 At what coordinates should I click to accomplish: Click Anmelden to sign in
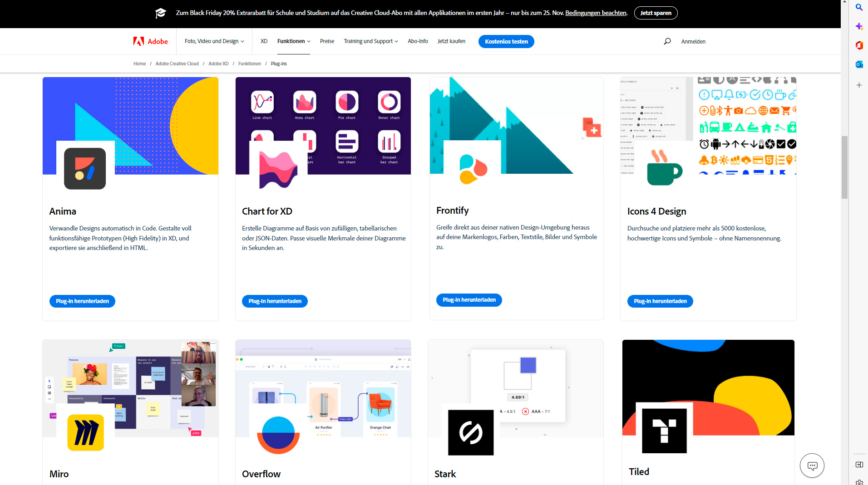click(693, 41)
